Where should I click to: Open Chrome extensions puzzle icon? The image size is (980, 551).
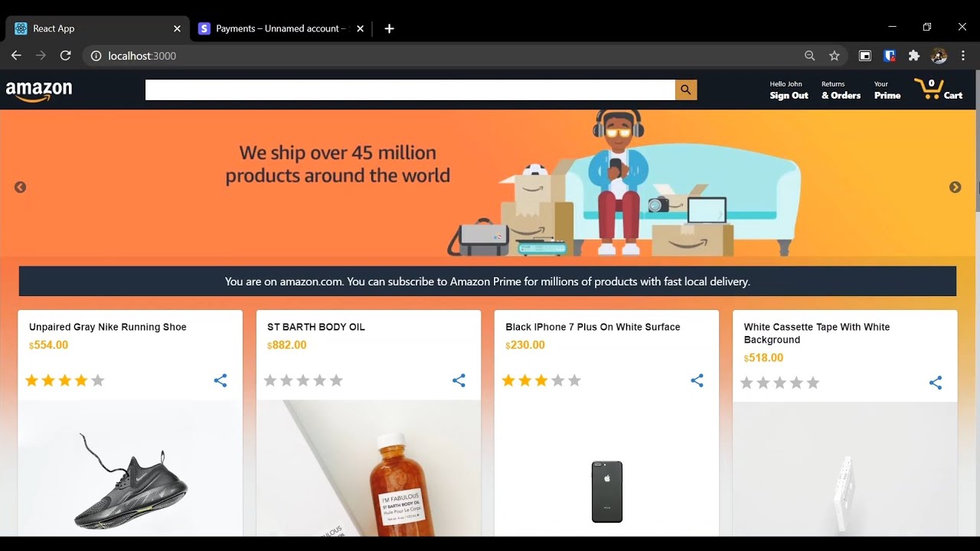913,56
